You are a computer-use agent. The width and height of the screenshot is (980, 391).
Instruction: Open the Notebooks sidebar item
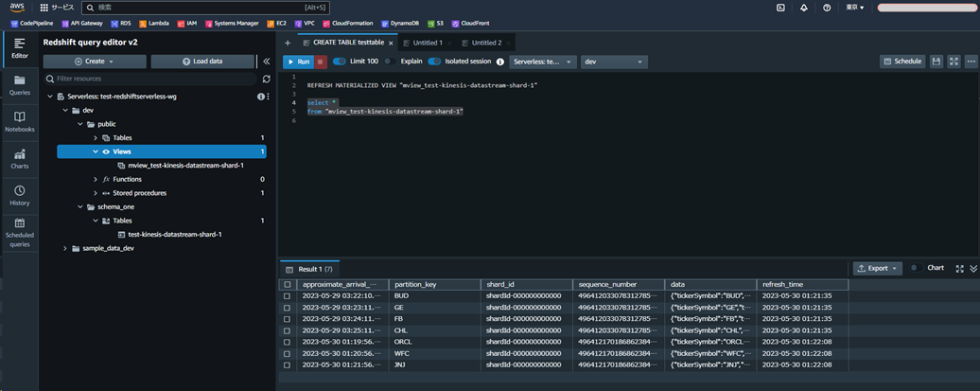[19, 123]
